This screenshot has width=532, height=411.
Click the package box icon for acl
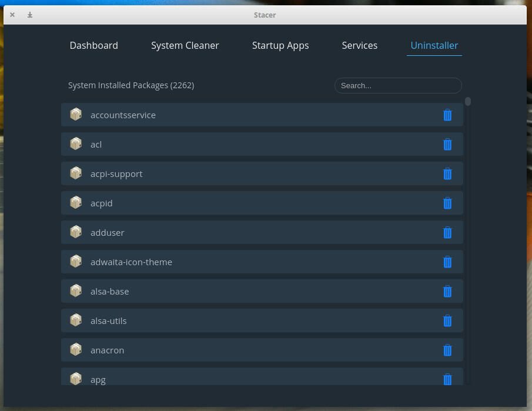coord(76,143)
